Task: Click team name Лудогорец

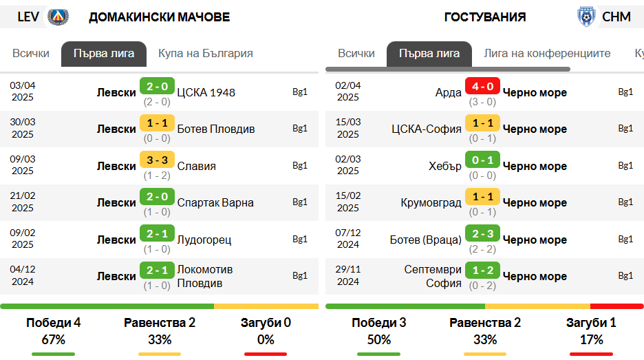Action: coord(204,240)
